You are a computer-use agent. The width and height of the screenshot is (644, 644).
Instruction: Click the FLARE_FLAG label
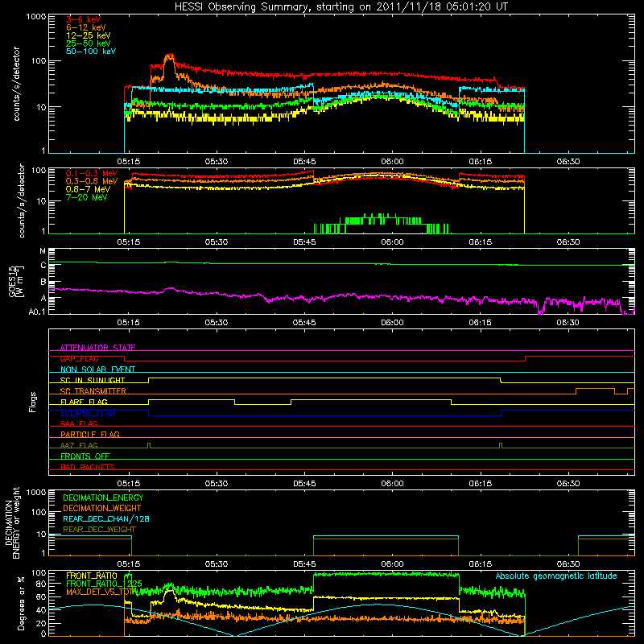(84, 402)
